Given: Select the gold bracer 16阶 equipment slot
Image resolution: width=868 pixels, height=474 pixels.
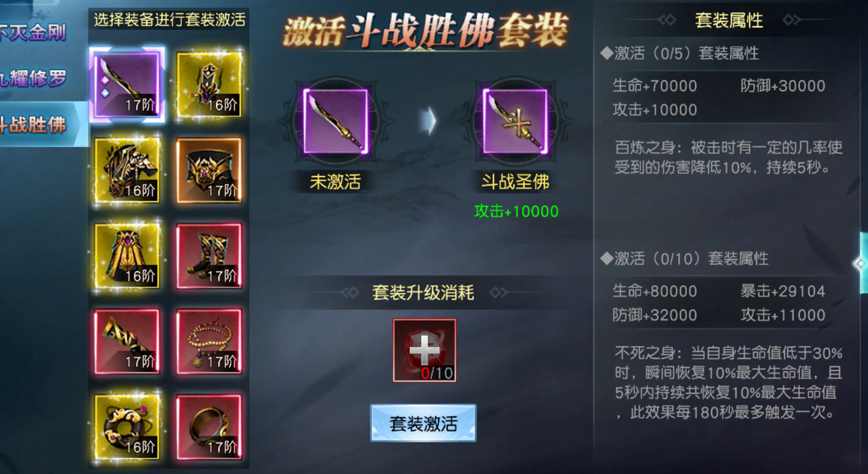Looking at the screenshot, I should tap(209, 85).
